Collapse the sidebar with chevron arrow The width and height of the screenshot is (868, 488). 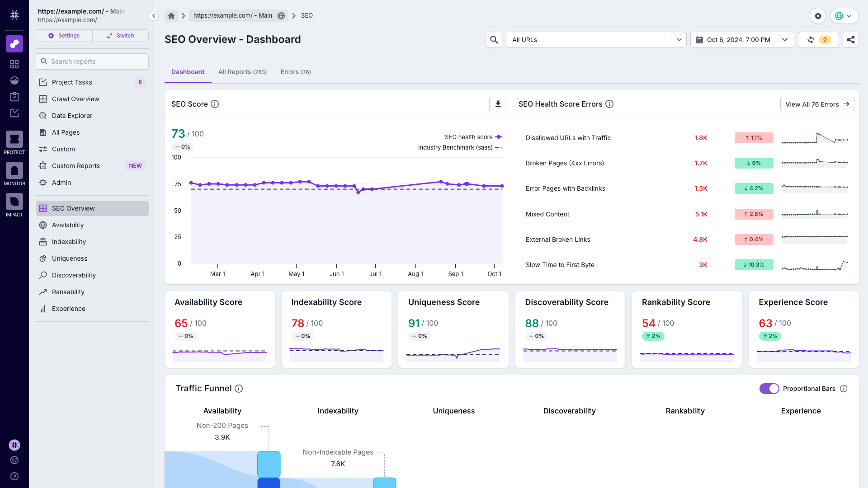[x=154, y=16]
